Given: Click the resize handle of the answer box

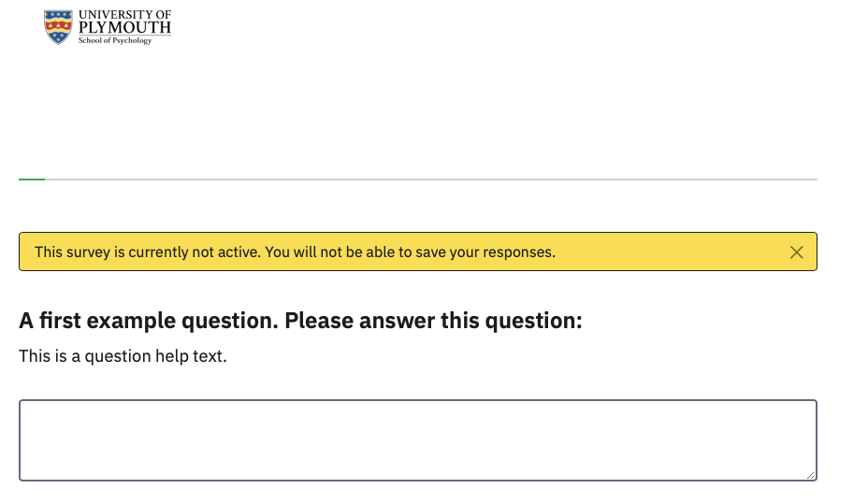Looking at the screenshot, I should click(x=811, y=475).
